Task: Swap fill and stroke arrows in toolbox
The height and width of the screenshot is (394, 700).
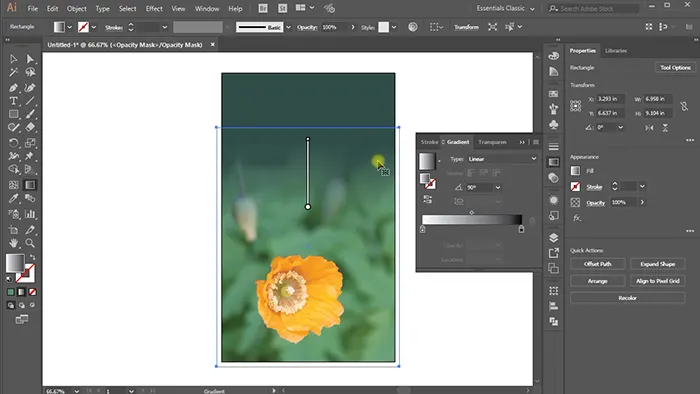Action: click(32, 257)
